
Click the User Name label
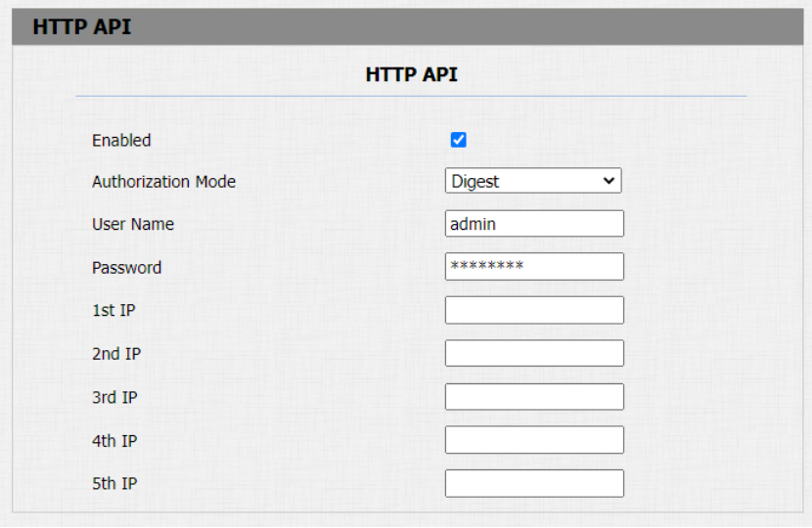(133, 224)
